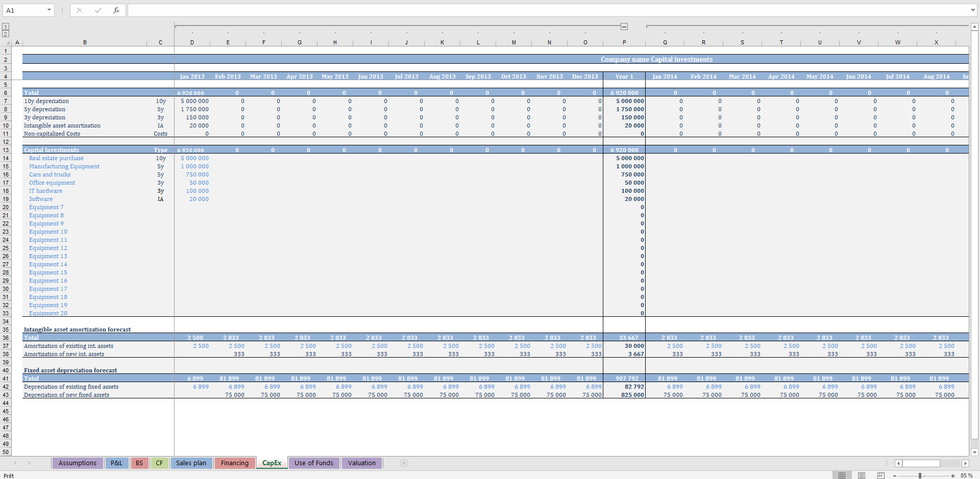Viewport: 980px width, 479px height.
Task: Select row 13 header
Action: point(6,150)
